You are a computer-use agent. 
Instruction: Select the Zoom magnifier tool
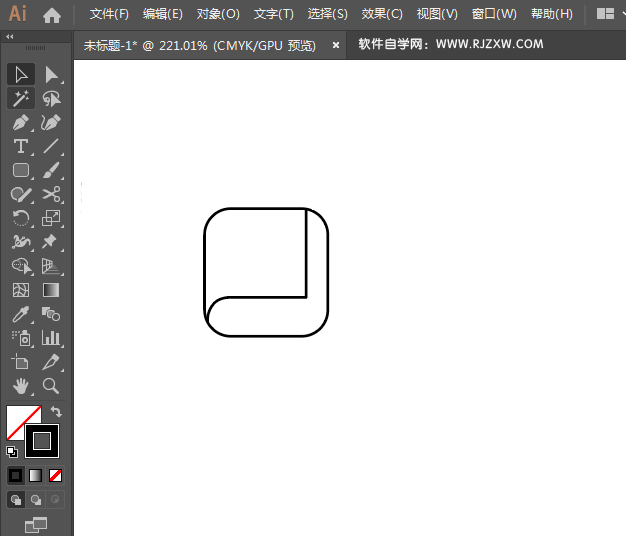point(51,386)
